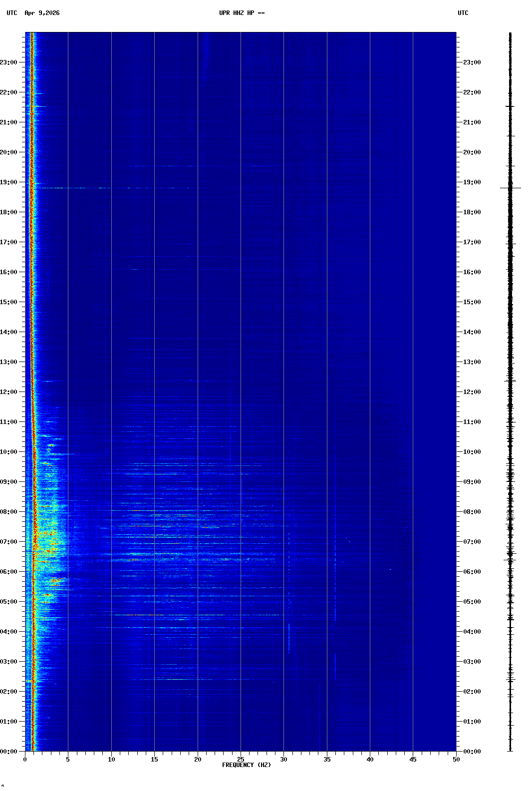This screenshot has height=791, width=532.
Task: Click the 25 Hz frequency axis label
Action: tap(241, 760)
